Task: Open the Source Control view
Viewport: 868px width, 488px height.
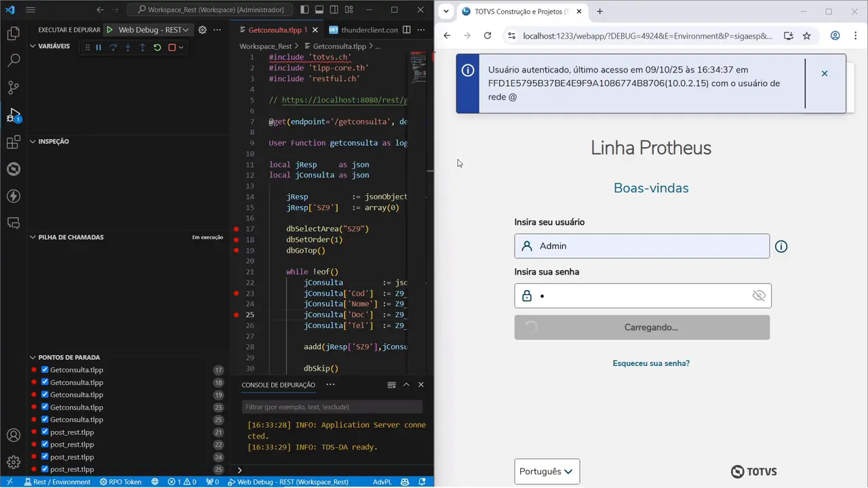Action: point(14,87)
